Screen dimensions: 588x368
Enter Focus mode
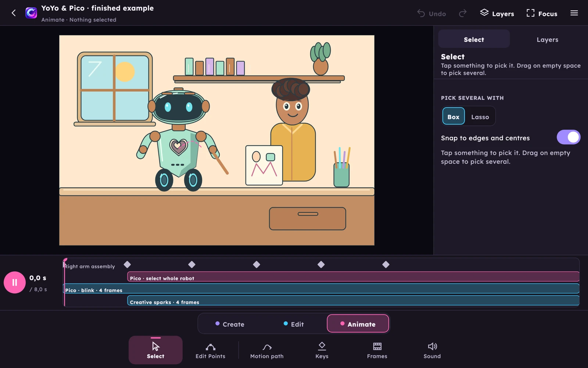click(542, 13)
